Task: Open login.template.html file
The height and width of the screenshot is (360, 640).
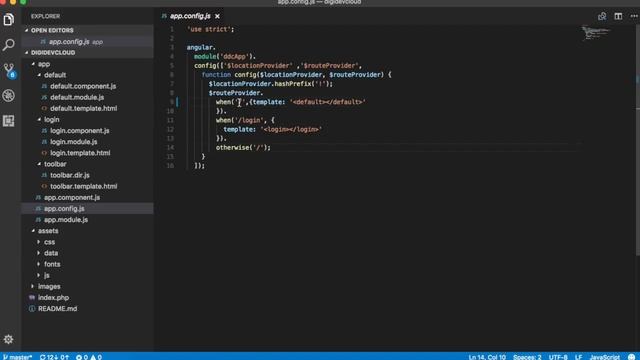Action: coord(80,153)
